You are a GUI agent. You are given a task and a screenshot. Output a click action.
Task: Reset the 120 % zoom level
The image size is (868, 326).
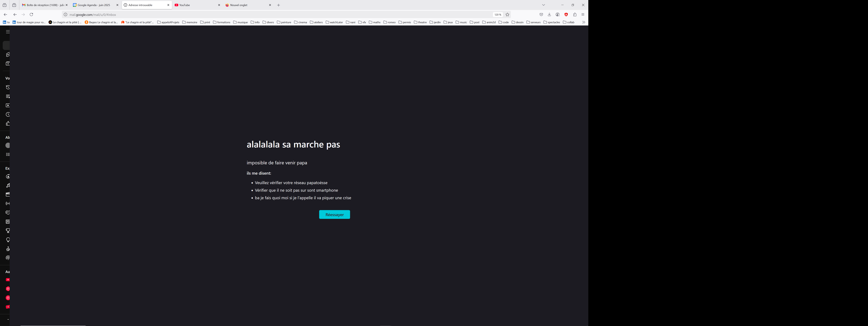498,14
